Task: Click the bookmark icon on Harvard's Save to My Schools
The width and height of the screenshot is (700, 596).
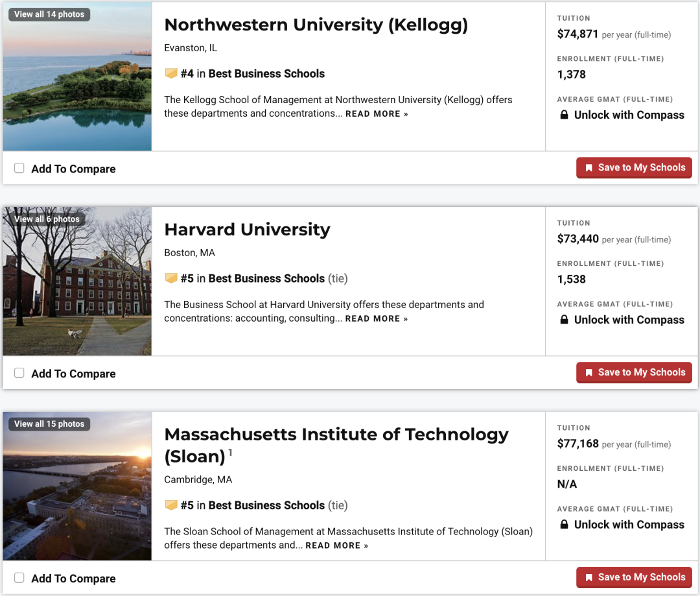Action: 589,373
